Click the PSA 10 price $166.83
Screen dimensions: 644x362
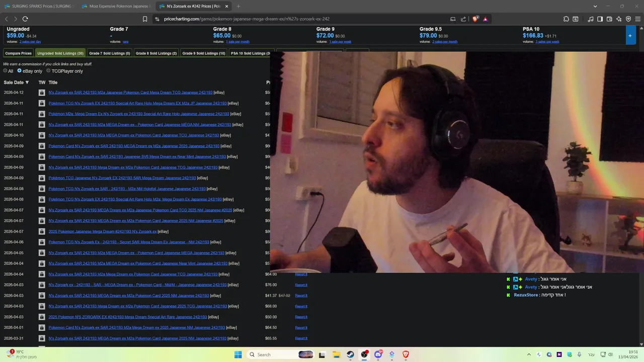tap(533, 36)
